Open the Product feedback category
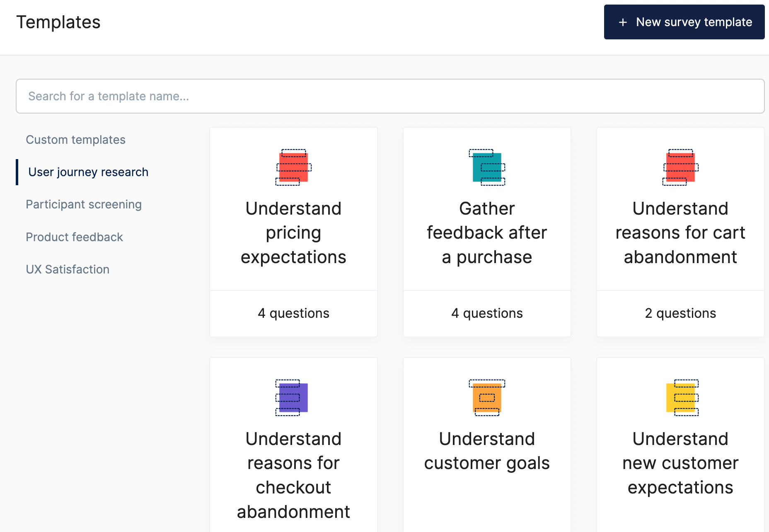 pos(74,237)
